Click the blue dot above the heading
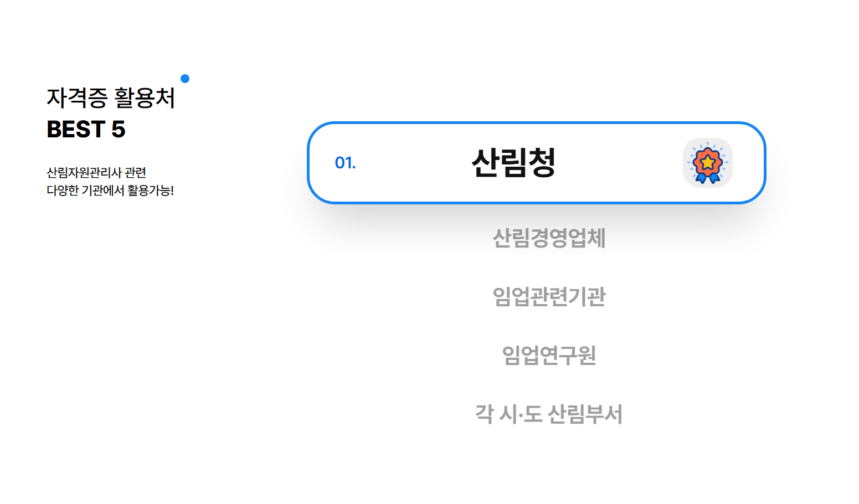 tap(185, 79)
